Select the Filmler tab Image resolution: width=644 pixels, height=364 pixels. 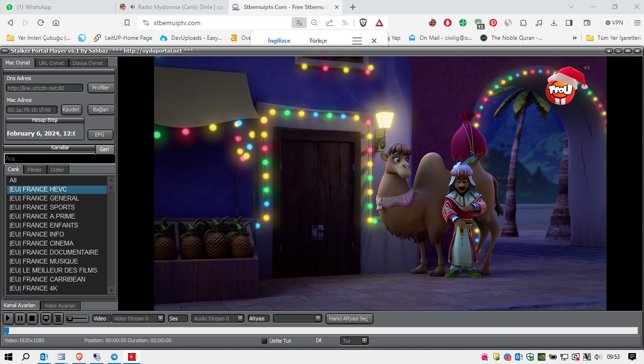pyautogui.click(x=35, y=170)
